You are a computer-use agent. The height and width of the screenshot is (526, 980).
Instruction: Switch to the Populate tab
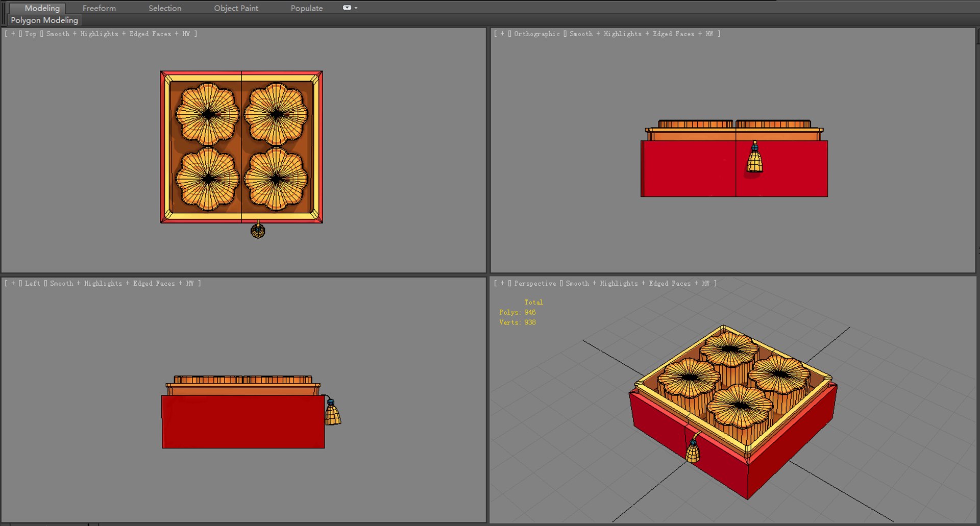pyautogui.click(x=307, y=8)
